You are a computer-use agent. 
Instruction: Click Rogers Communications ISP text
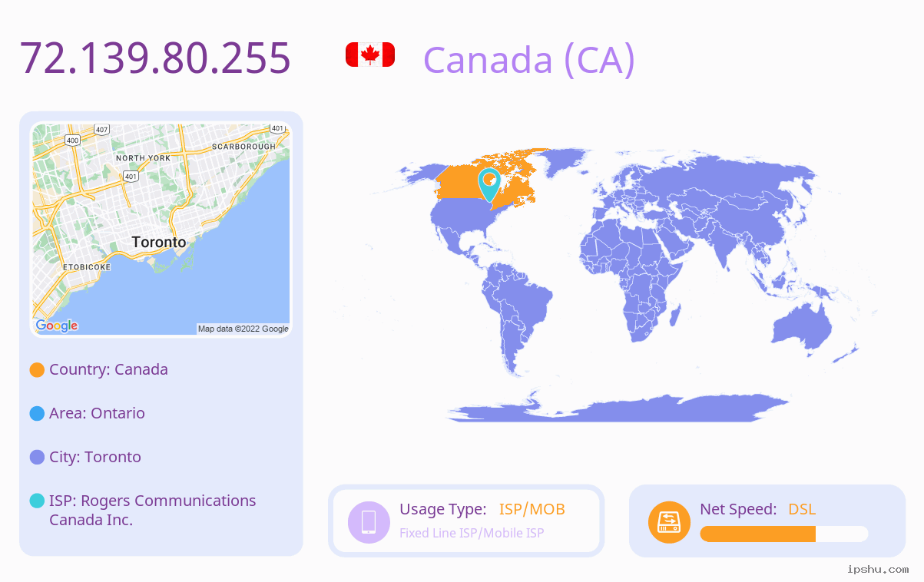coord(153,510)
